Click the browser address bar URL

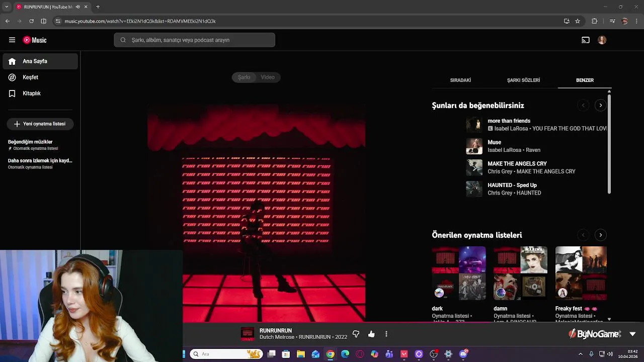[140, 21]
